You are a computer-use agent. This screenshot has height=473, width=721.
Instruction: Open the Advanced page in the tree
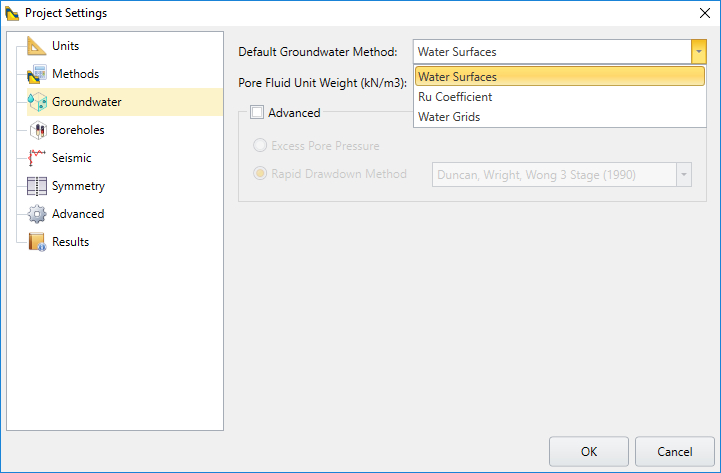coord(78,214)
